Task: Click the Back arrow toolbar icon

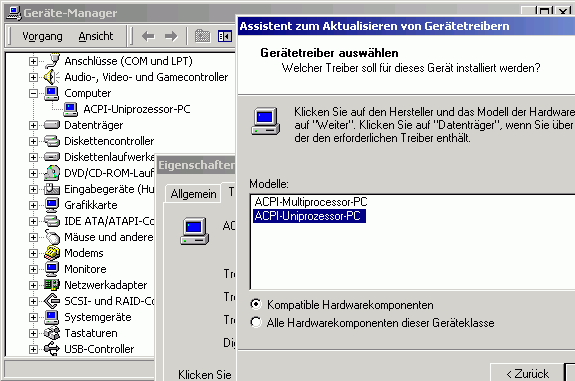Action: (x=148, y=36)
